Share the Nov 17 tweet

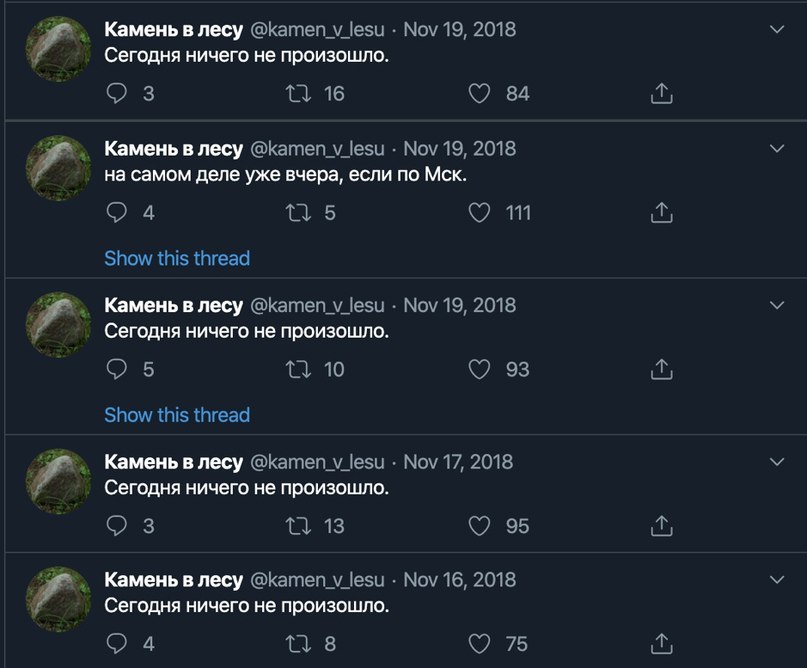coord(661,525)
